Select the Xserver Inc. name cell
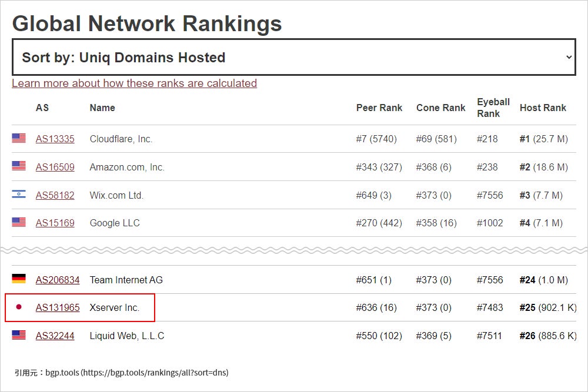This screenshot has height=392, width=588. (115, 308)
